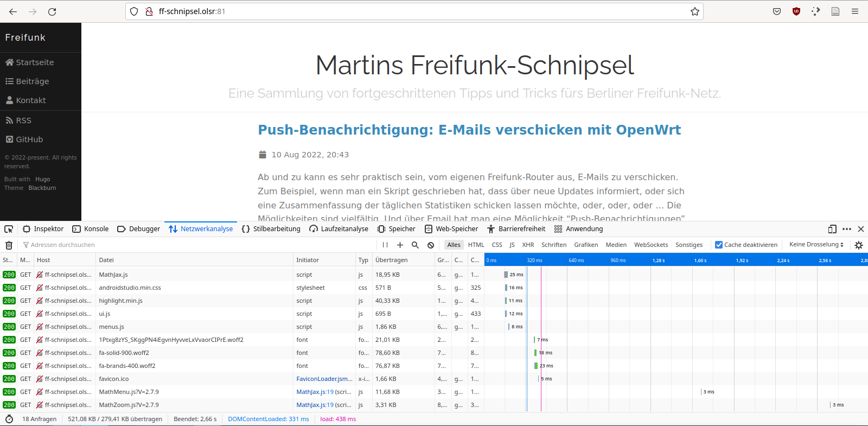Clear network requests with the trash icon
Screen dimensions: 868x426
click(x=9, y=245)
